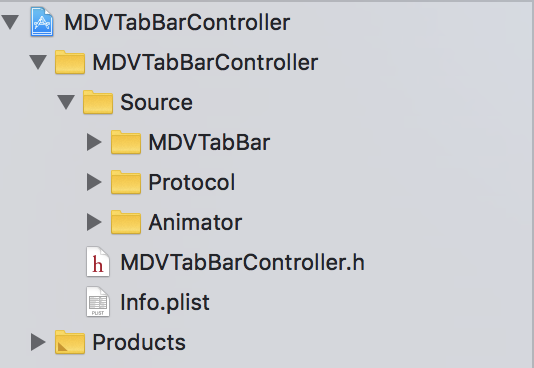
Task: Select the MDVTabBarController.h file name
Action: tap(242, 262)
